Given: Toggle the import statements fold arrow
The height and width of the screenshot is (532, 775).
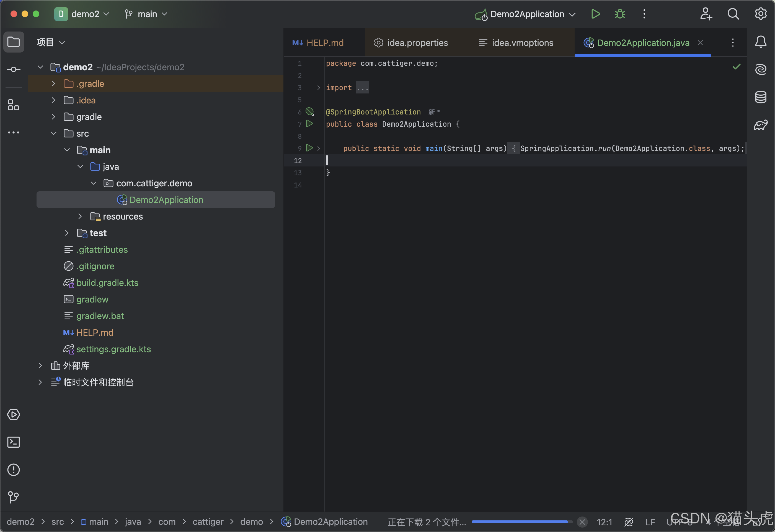Looking at the screenshot, I should click(x=318, y=88).
